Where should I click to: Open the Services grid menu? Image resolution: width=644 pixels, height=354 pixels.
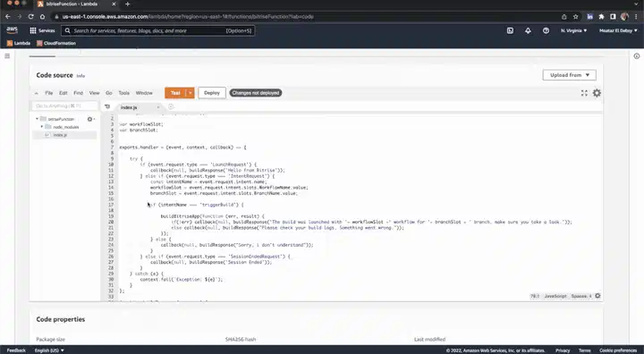pos(42,30)
